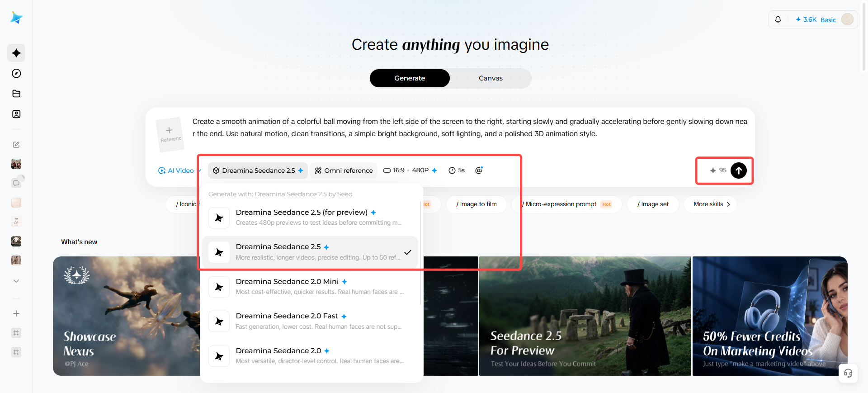Click the user avatar at top right
Viewport: 868px width, 393px height.
(x=848, y=19)
